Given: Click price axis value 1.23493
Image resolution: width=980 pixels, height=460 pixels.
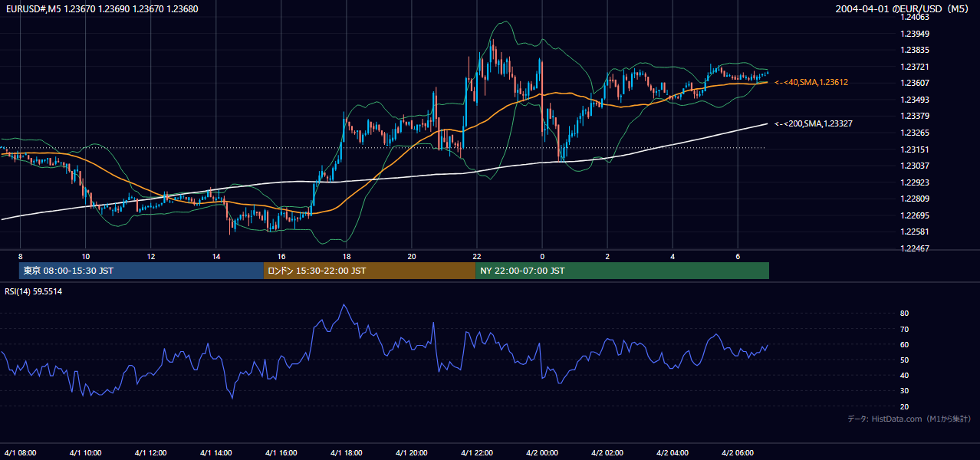Looking at the screenshot, I should point(914,100).
